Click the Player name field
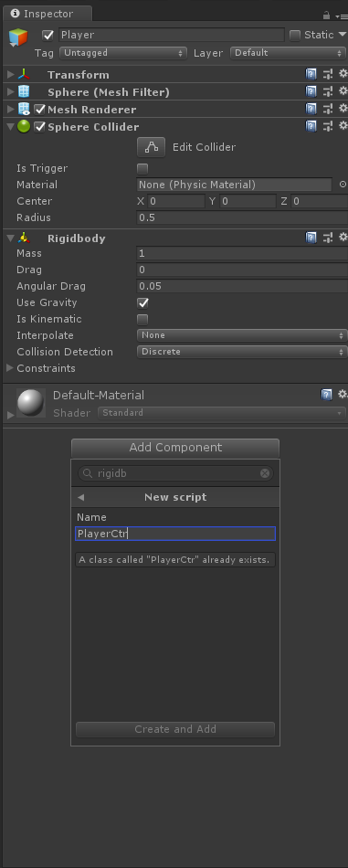348x868 pixels. click(x=172, y=35)
